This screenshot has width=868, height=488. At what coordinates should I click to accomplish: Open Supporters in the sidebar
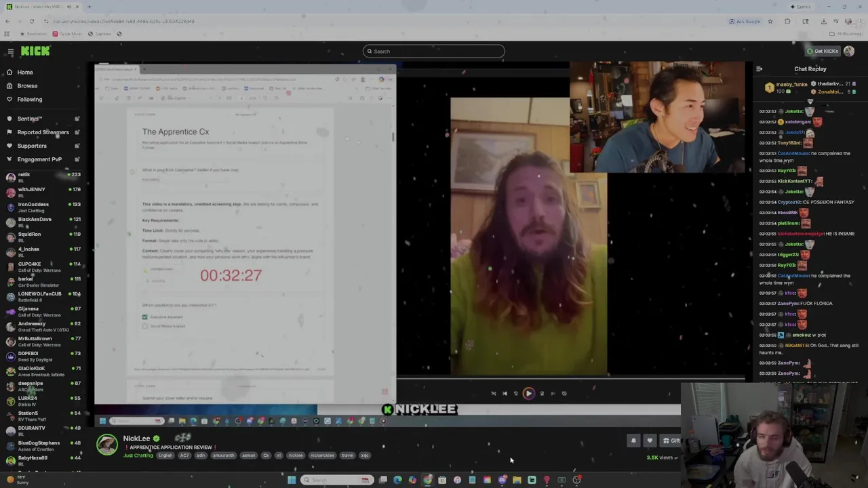pyautogui.click(x=32, y=146)
